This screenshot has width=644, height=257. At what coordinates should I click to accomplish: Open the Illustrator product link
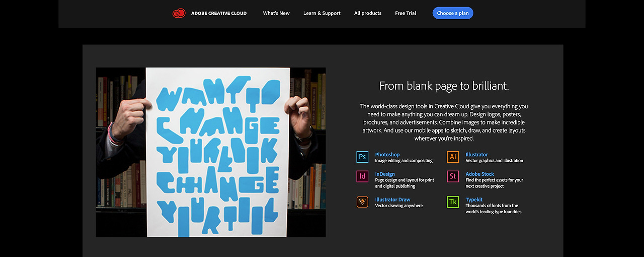pyautogui.click(x=476, y=155)
